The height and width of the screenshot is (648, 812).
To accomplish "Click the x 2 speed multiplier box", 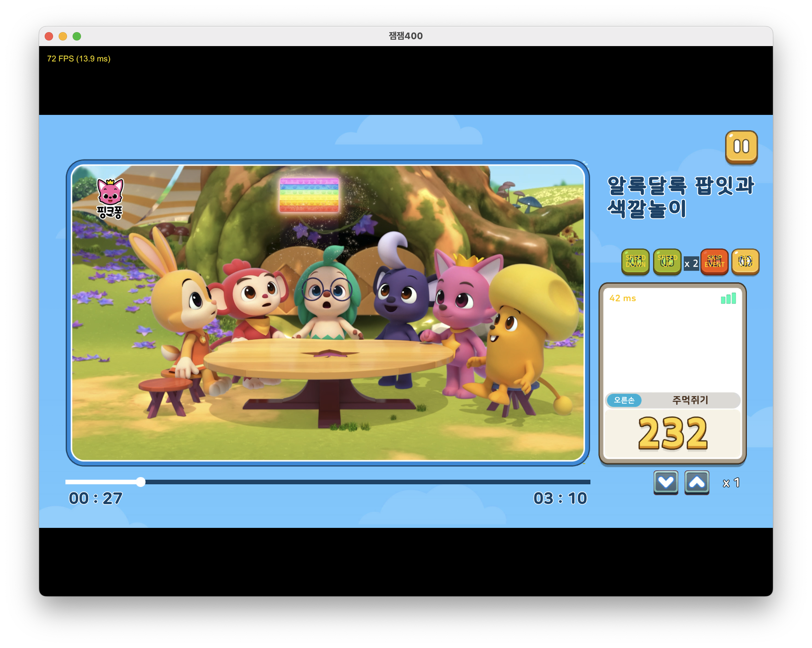I will tap(691, 263).
